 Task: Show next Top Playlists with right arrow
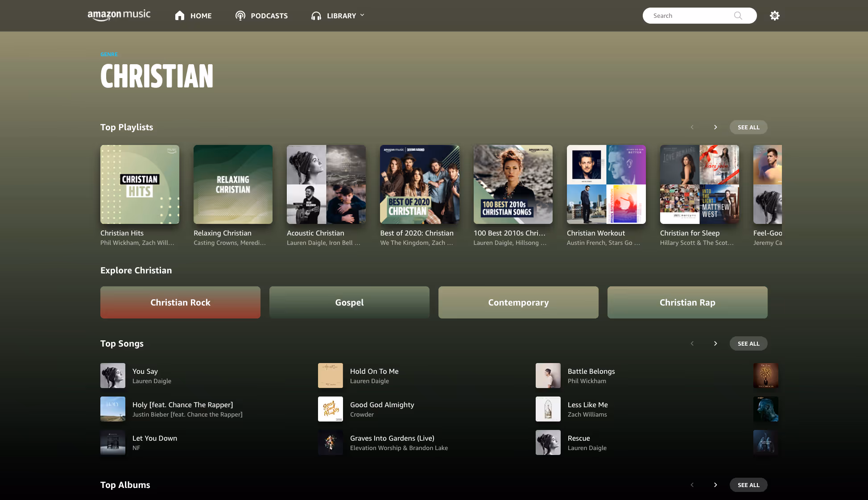pos(715,127)
